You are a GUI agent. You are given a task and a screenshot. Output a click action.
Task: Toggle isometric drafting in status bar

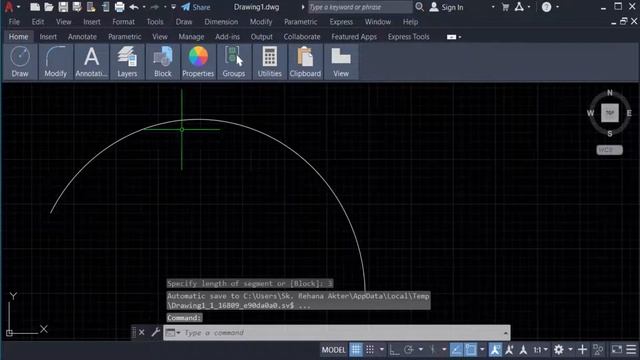(x=433, y=350)
